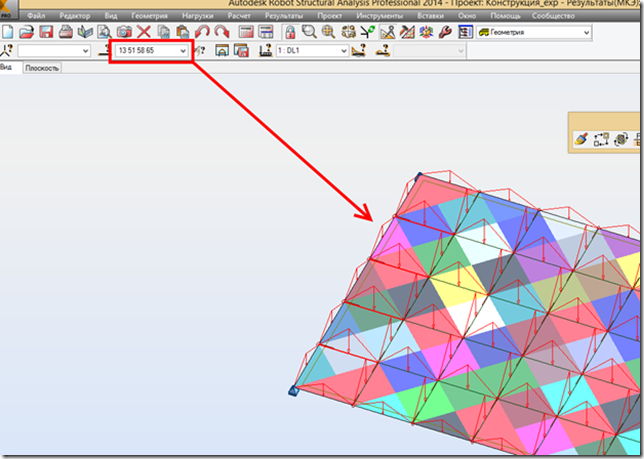
Task: Open the Расчет menu
Action: point(239,16)
